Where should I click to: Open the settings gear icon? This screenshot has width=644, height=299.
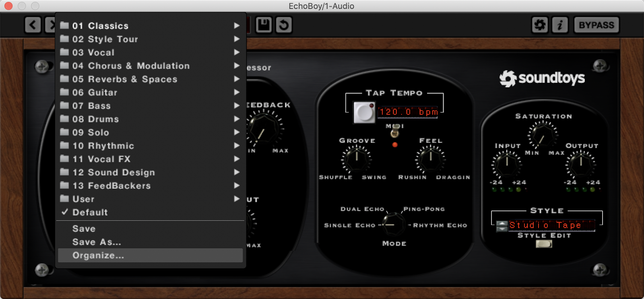(540, 25)
